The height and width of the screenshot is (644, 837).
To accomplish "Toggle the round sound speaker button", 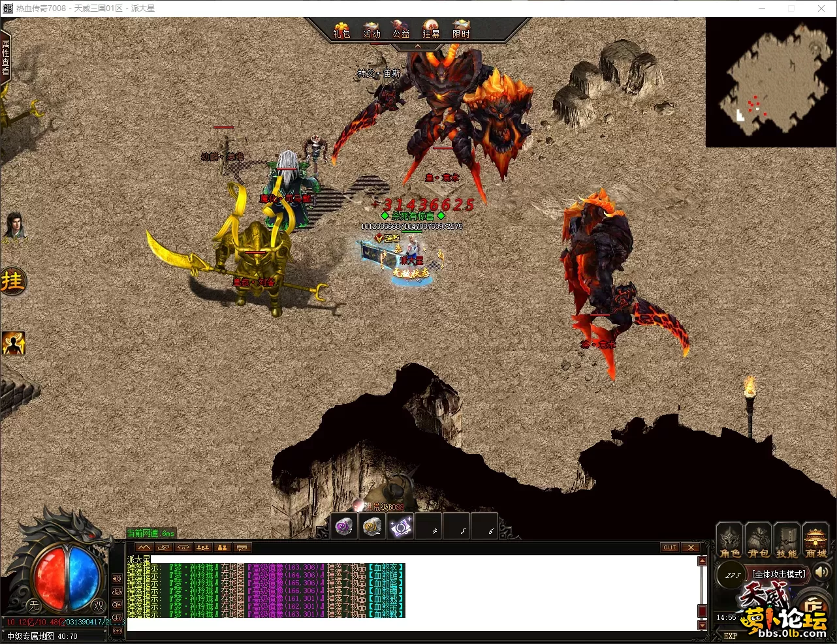I will point(821,574).
